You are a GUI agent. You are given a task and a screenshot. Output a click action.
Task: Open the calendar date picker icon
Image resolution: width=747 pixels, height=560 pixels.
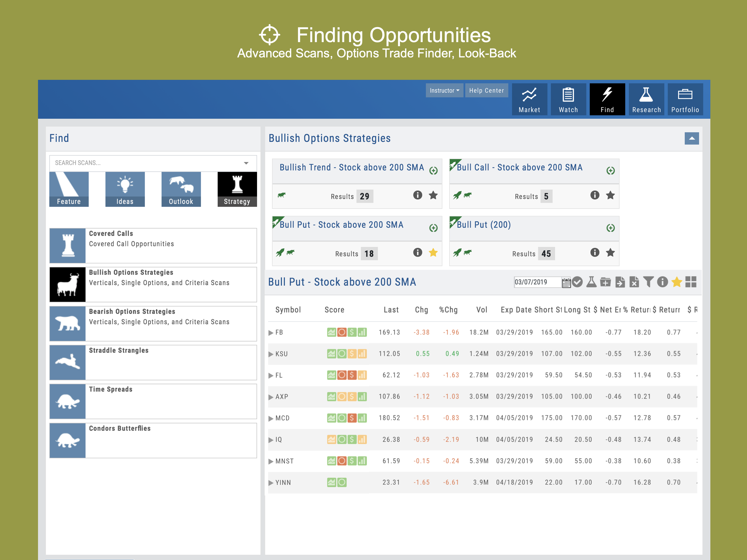pyautogui.click(x=566, y=282)
